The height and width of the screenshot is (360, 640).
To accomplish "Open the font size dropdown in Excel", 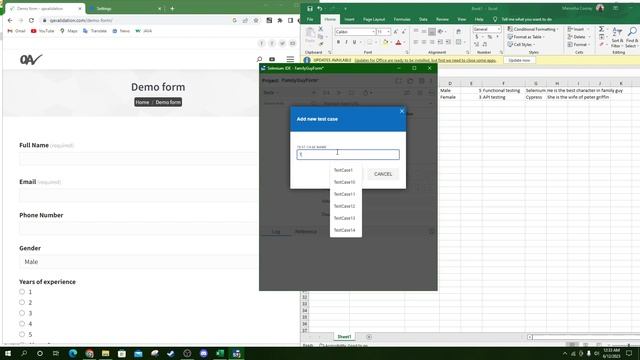I will 388,32.
